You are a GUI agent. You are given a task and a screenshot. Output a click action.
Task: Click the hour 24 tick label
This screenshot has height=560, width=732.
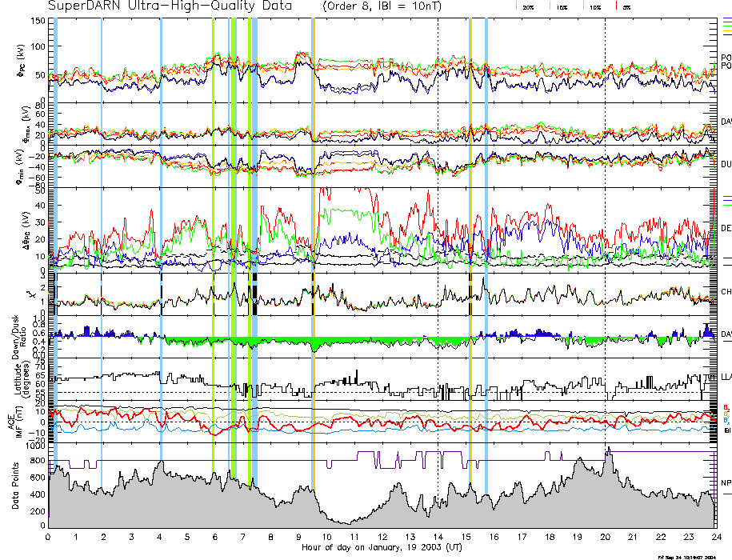(717, 537)
